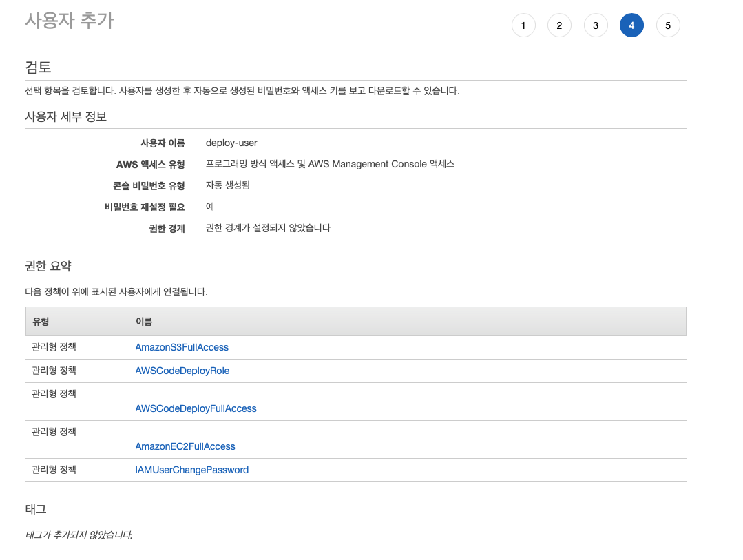Click the AWS 액세스 유형 value text
The width and height of the screenshot is (743, 560).
[x=330, y=164]
